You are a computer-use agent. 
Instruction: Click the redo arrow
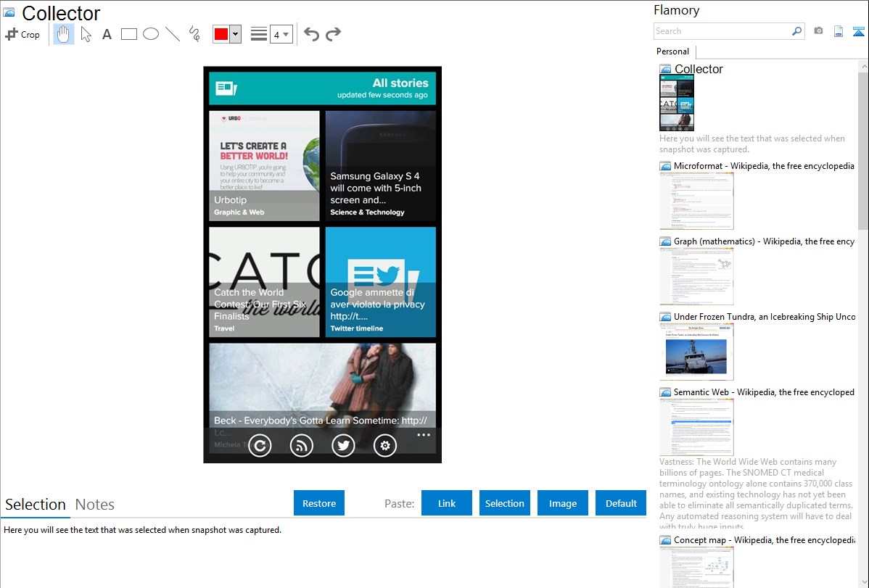[x=333, y=34]
